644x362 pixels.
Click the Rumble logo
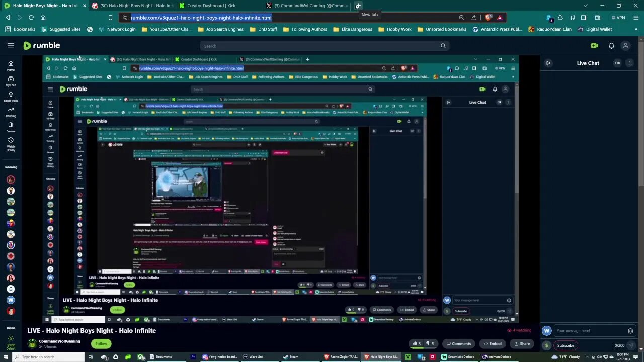tap(42, 46)
